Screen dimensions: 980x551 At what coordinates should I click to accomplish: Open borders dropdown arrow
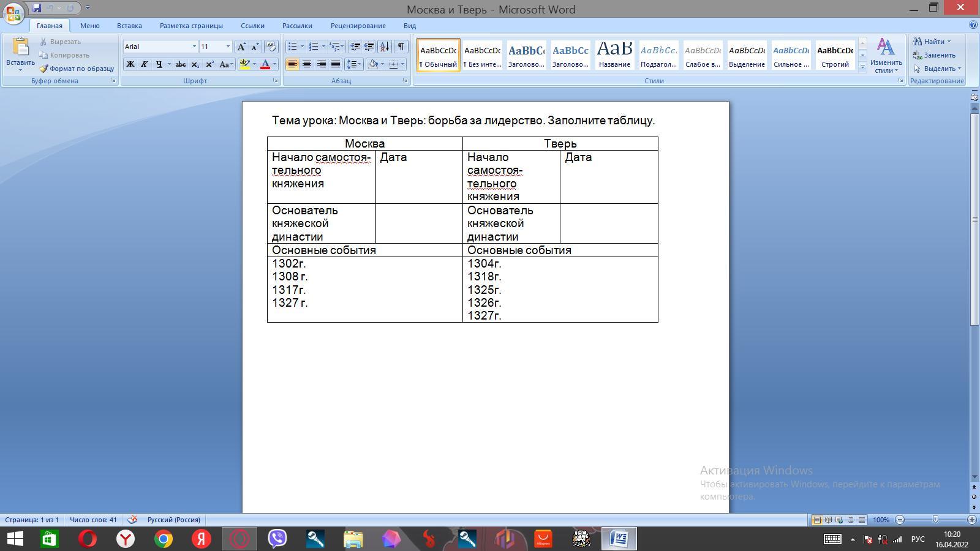(x=402, y=64)
